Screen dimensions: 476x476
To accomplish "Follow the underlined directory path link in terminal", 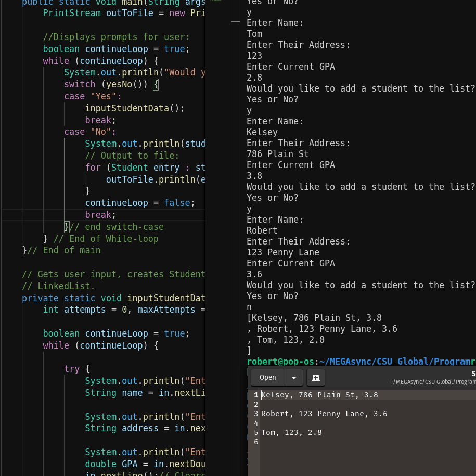I will coord(396,362).
